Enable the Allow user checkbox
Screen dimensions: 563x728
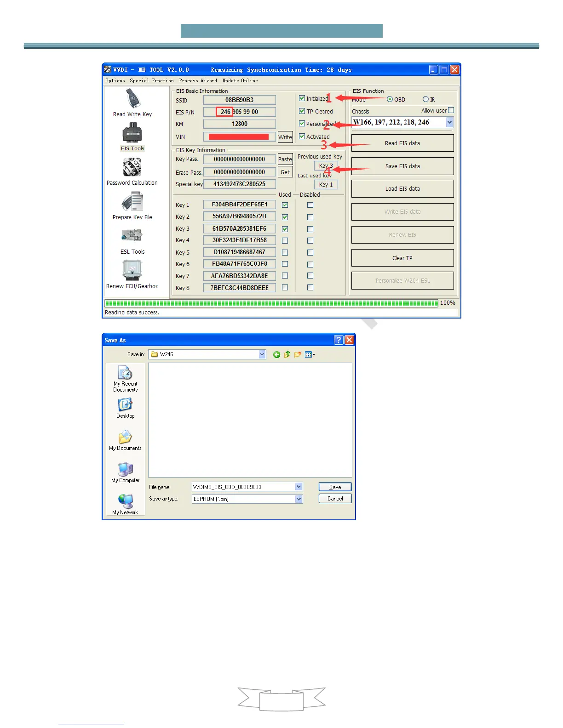click(x=451, y=110)
